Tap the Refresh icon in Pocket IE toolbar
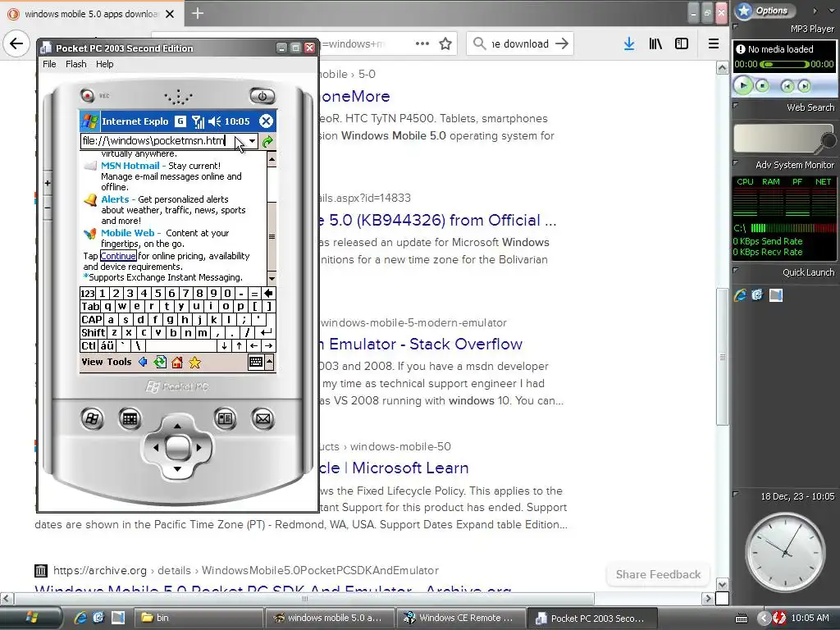The image size is (840, 630). [160, 362]
